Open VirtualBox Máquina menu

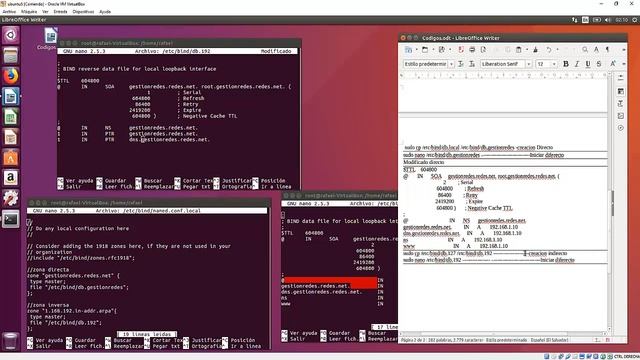coord(29,12)
